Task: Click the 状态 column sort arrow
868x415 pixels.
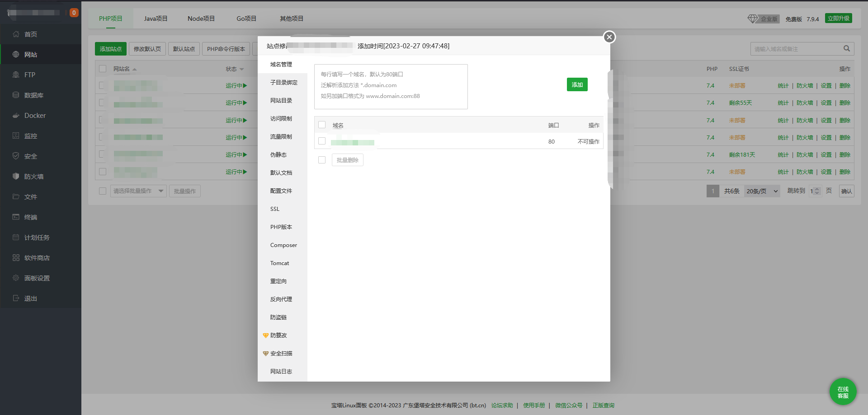Action: click(x=242, y=69)
